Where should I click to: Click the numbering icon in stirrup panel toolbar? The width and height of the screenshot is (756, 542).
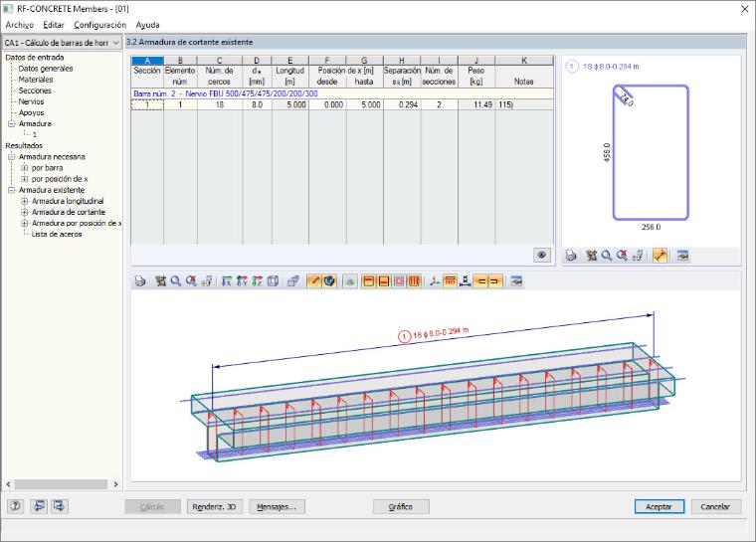pyautogui.click(x=638, y=256)
